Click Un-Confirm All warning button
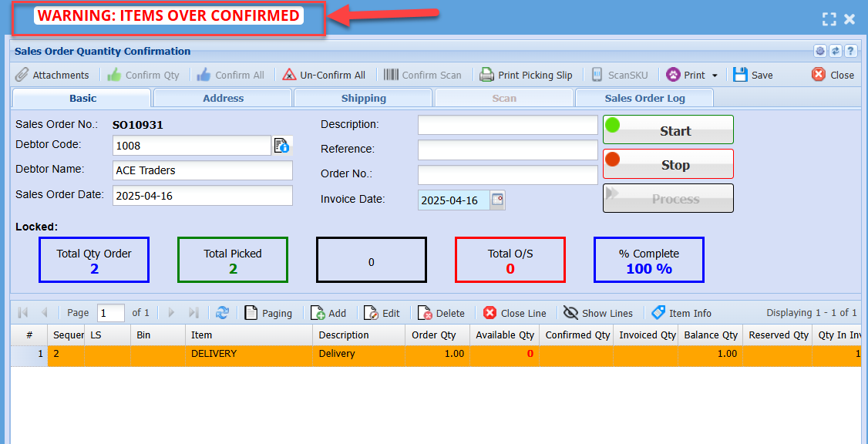 point(324,75)
